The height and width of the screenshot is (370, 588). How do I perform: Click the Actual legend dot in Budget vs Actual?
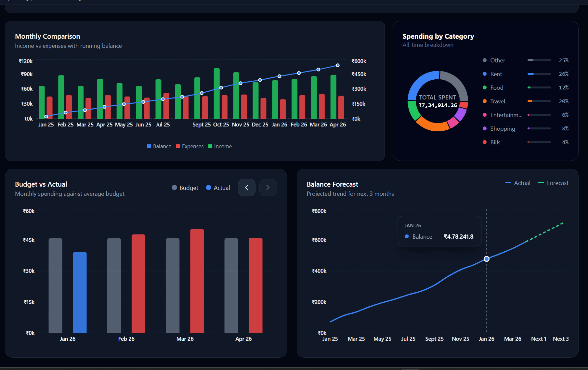pos(209,188)
